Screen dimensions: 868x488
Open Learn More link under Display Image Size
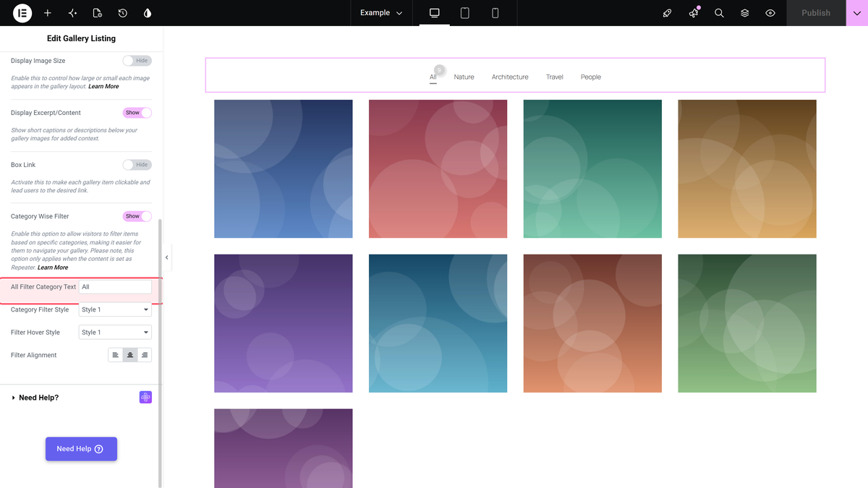(x=103, y=87)
